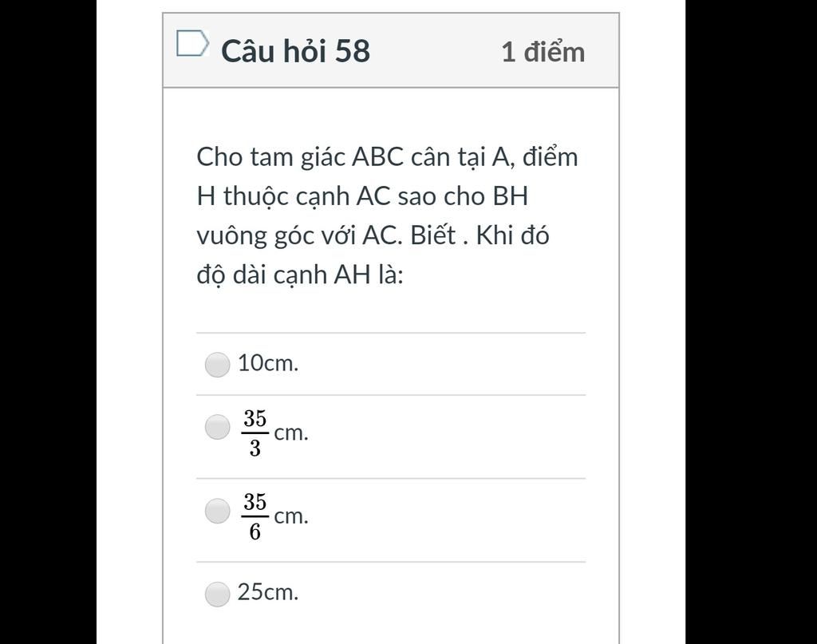
Task: Pick the 35/6 cm radio option
Action: coord(217,511)
